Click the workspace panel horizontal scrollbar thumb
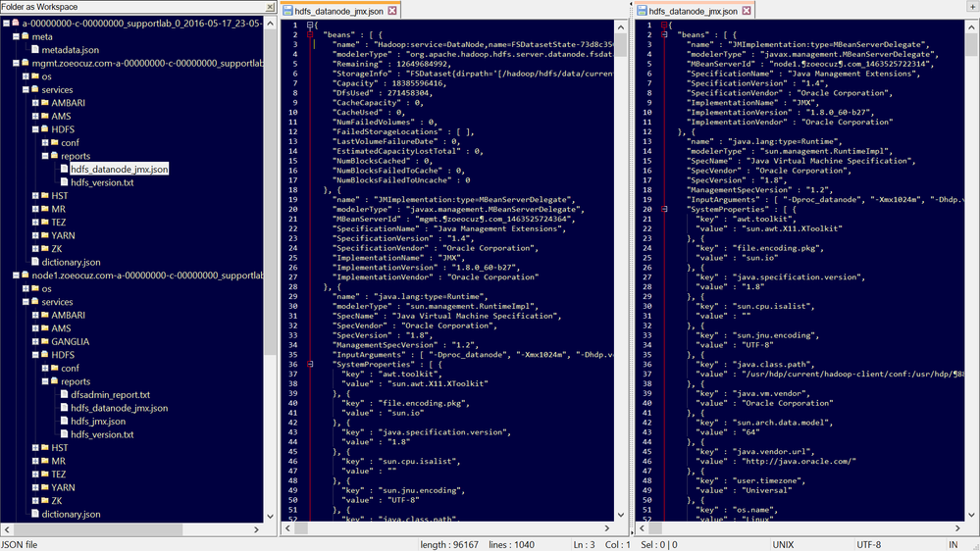Screen dimensions: 980x551 click(x=97, y=529)
